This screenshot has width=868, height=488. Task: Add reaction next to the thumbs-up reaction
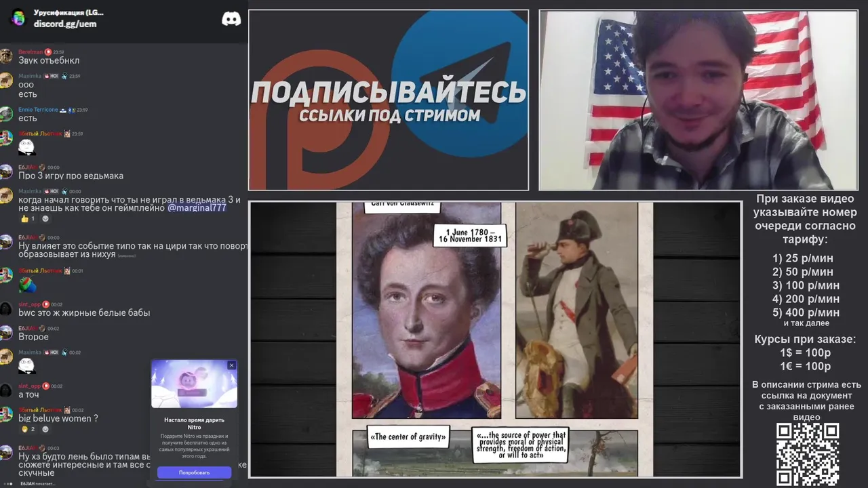pyautogui.click(x=45, y=219)
